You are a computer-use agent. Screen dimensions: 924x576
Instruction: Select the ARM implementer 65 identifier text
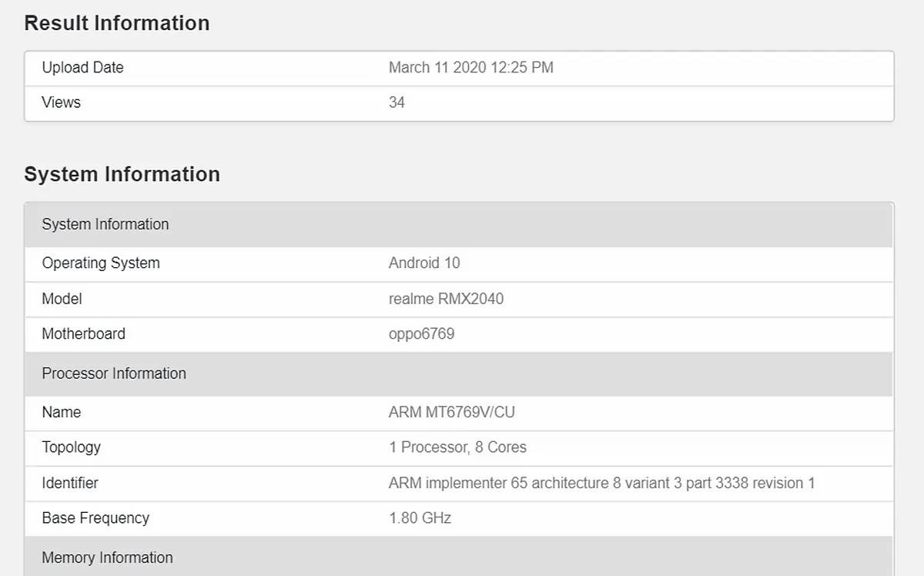tap(601, 484)
